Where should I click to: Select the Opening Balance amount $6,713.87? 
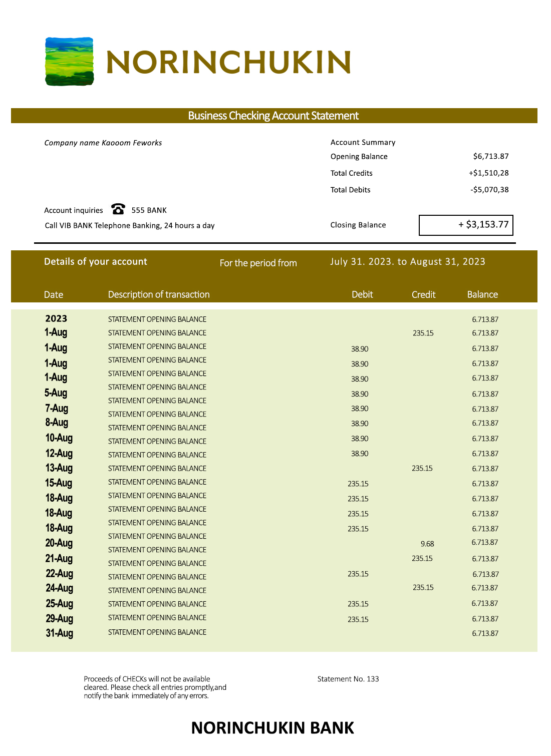point(490,156)
